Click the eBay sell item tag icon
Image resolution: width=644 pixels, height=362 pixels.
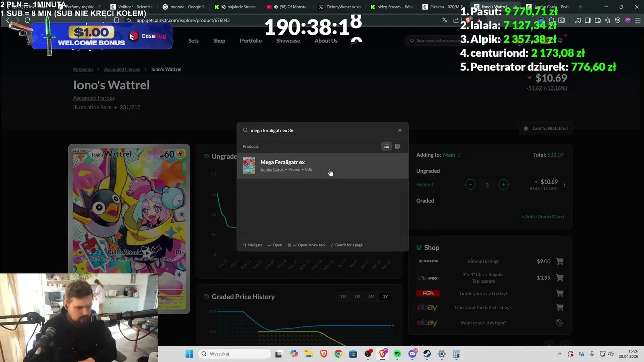pyautogui.click(x=559, y=323)
